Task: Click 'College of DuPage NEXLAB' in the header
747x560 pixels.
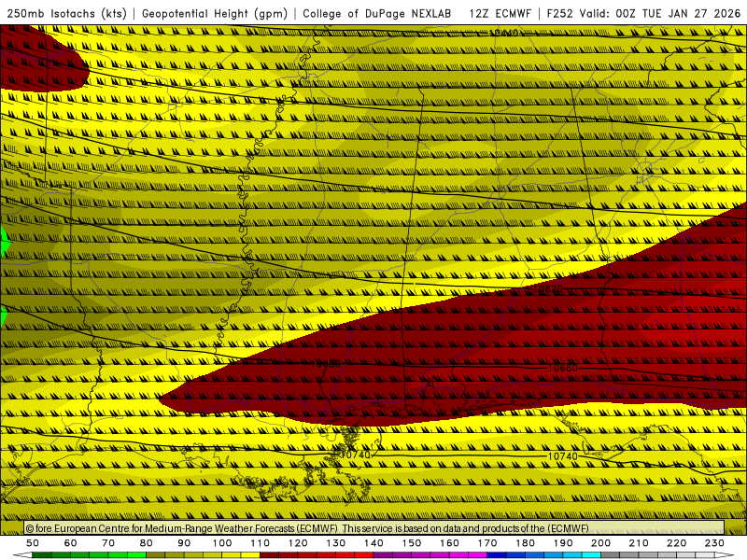Action: click(377, 13)
